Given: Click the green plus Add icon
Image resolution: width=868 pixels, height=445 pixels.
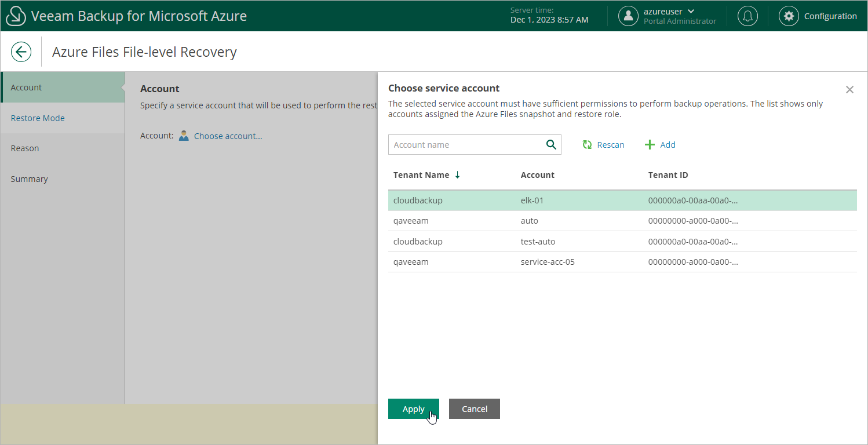Looking at the screenshot, I should point(650,145).
